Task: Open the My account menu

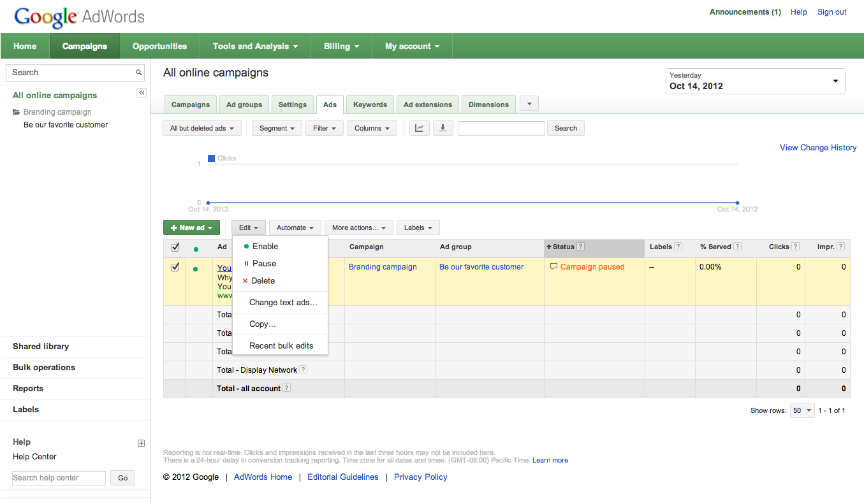Action: (x=412, y=47)
